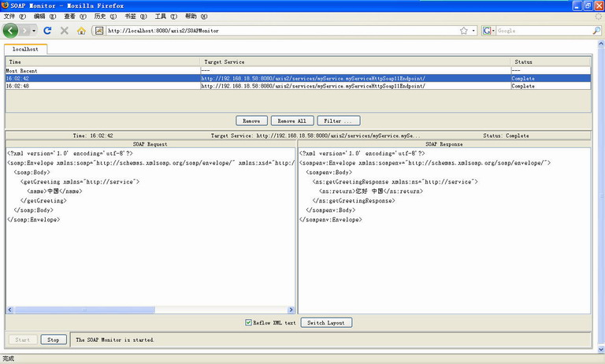Bookmark this page with the star icon

(464, 31)
